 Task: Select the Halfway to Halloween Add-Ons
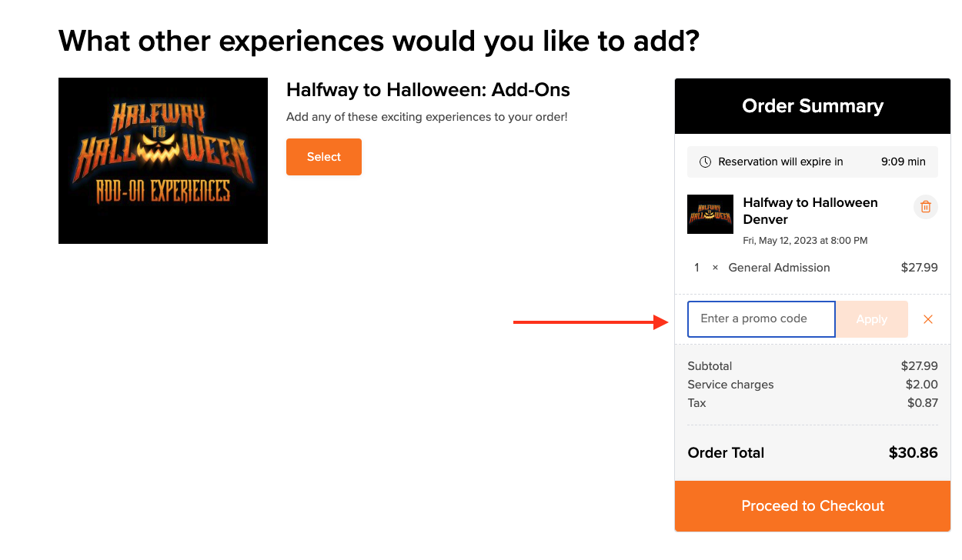(324, 157)
